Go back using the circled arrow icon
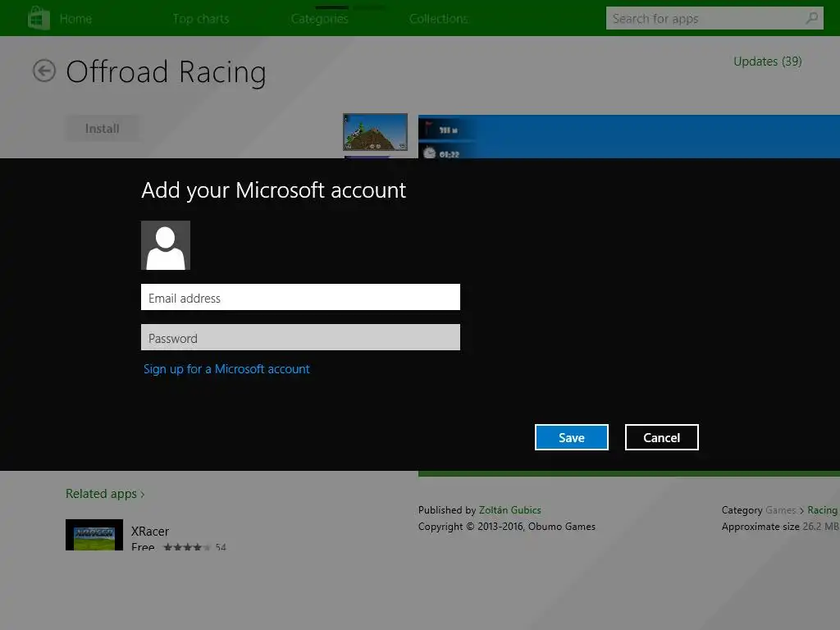The image size is (840, 630). [x=44, y=71]
